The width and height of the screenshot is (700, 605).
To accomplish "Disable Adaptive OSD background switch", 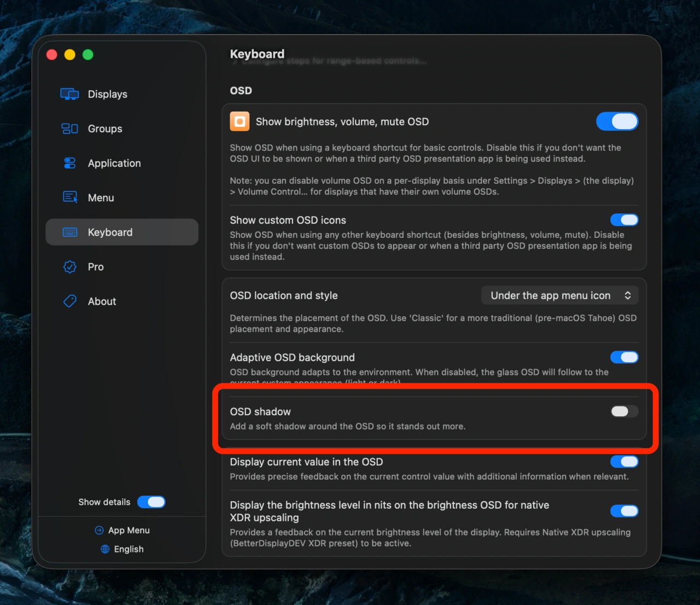I will point(624,357).
